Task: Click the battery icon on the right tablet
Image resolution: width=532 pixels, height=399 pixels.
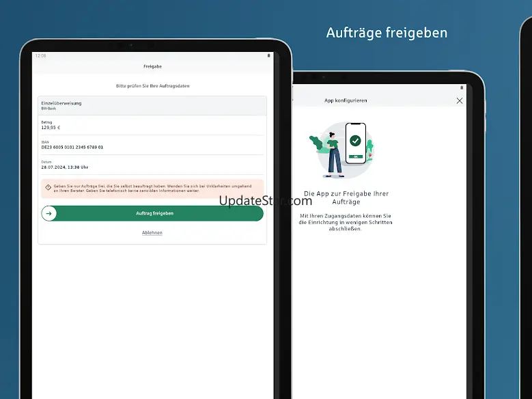Action: (x=462, y=87)
